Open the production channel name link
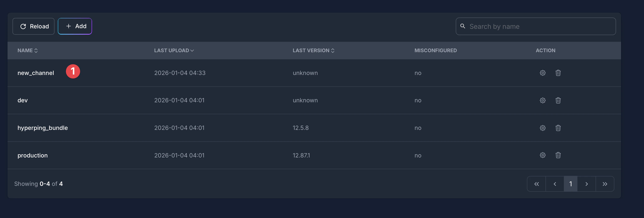Screen dimensions: 644x218 33,155
